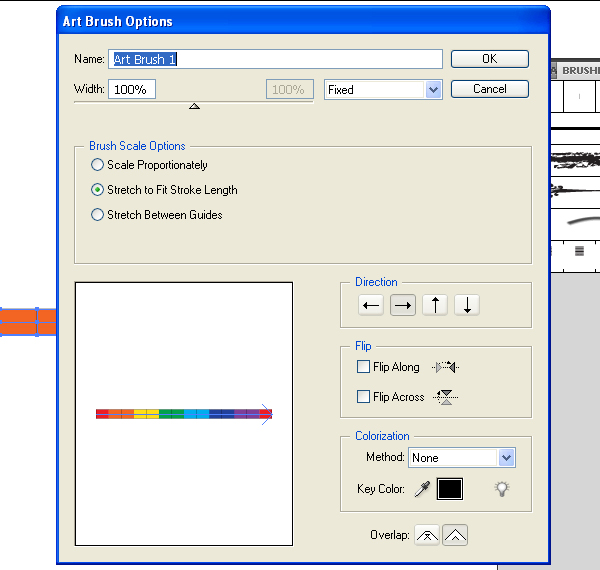The image size is (600, 570).
Task: Select second overlap adjustment button
Action: point(455,536)
